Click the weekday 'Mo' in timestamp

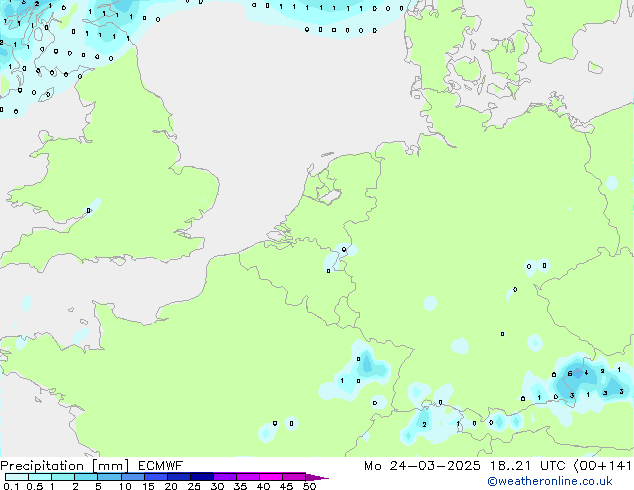pyautogui.click(x=372, y=466)
